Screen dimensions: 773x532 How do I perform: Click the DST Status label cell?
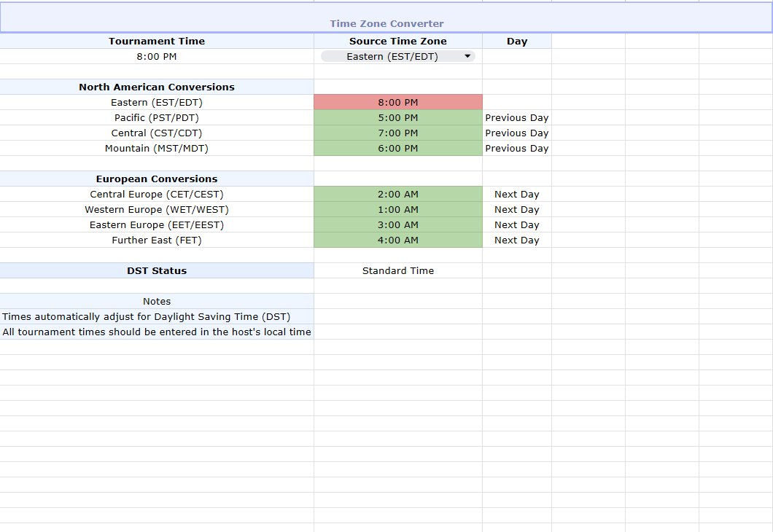click(x=157, y=270)
